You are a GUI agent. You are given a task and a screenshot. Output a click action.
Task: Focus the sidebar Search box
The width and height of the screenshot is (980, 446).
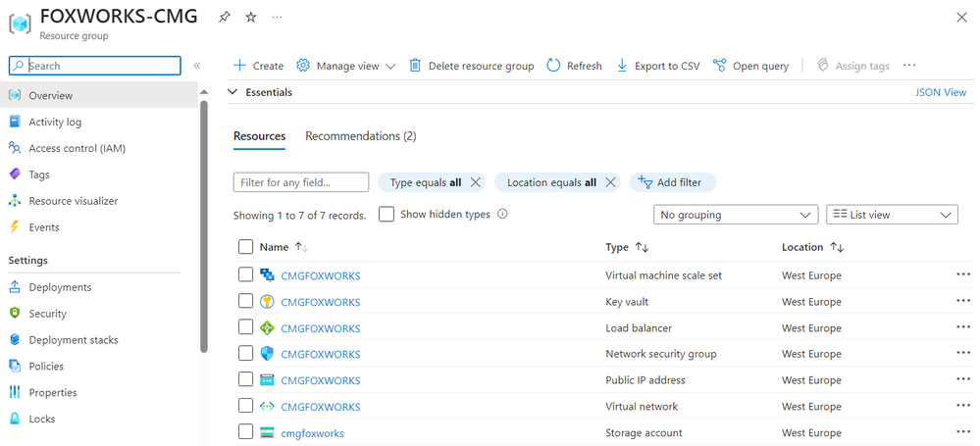pyautogui.click(x=95, y=66)
